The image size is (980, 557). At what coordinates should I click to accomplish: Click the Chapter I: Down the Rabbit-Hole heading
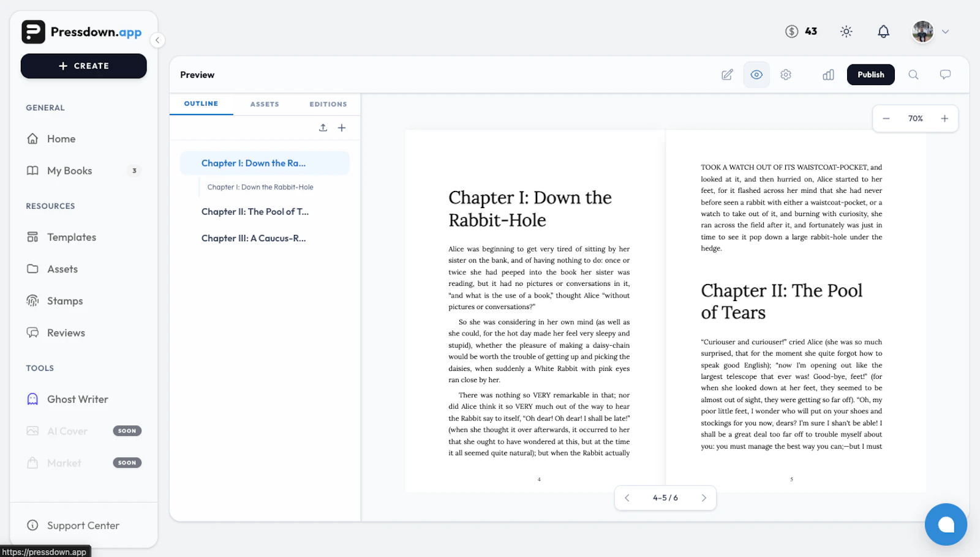(530, 209)
